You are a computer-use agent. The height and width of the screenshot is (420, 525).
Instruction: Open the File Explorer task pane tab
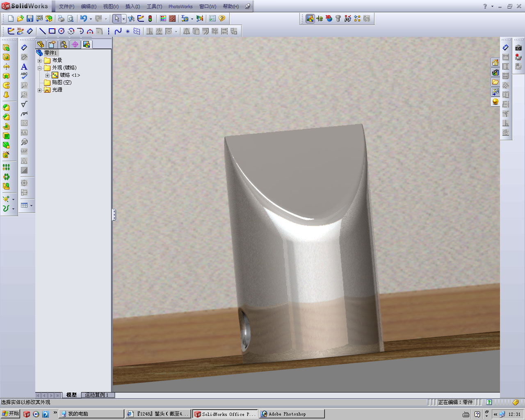pyautogui.click(x=495, y=82)
